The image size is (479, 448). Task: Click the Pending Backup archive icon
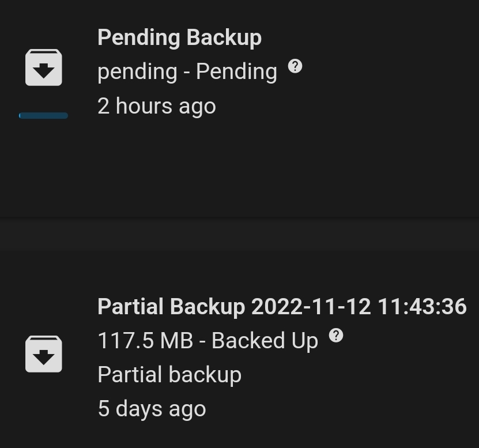(43, 67)
